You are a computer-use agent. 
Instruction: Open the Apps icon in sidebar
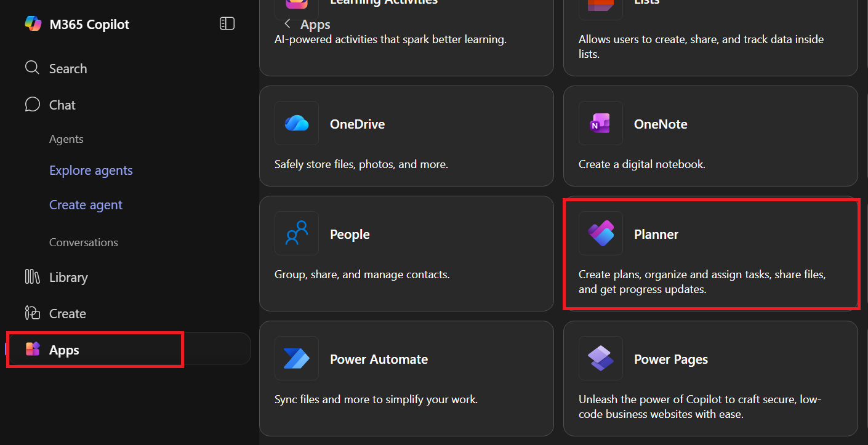(x=32, y=349)
